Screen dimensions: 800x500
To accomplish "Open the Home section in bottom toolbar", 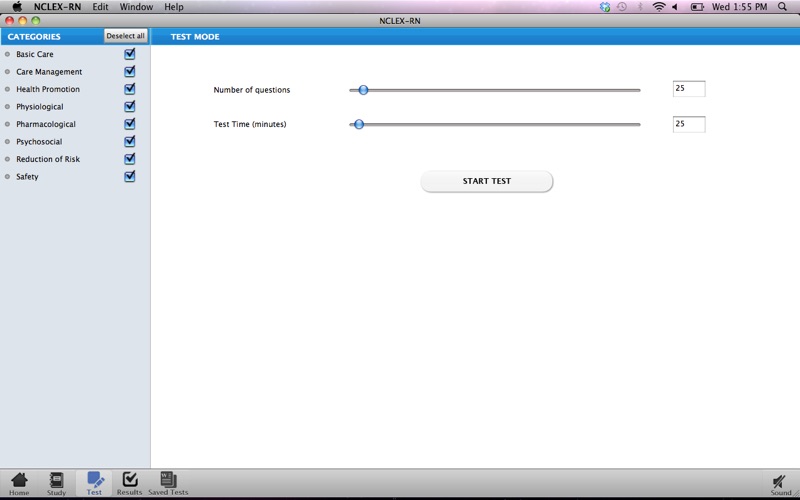I will tap(19, 484).
